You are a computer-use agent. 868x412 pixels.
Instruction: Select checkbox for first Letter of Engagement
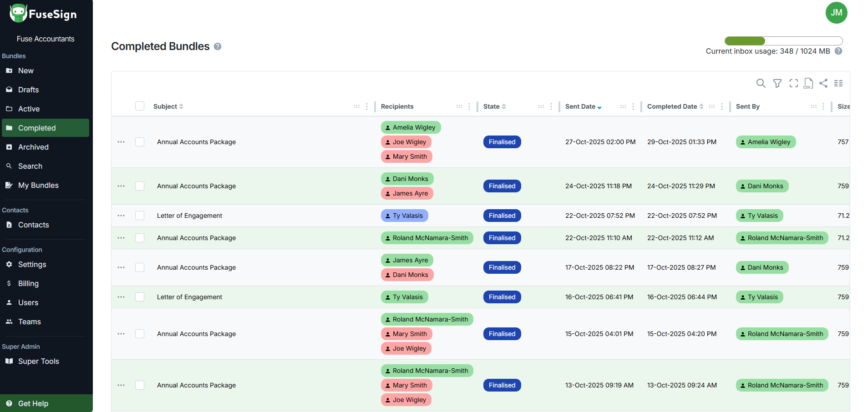(x=140, y=216)
